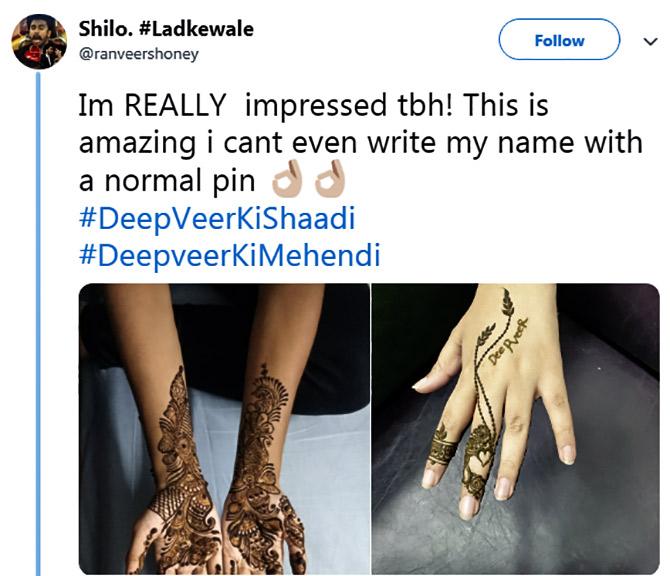Click the first OK hand emoji
Screen dimensions: 670x576
[x=287, y=179]
